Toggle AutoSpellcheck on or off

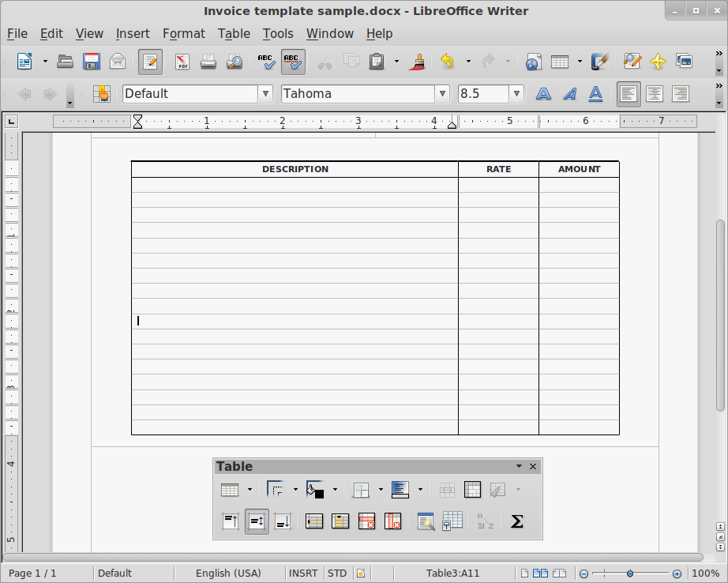point(293,62)
